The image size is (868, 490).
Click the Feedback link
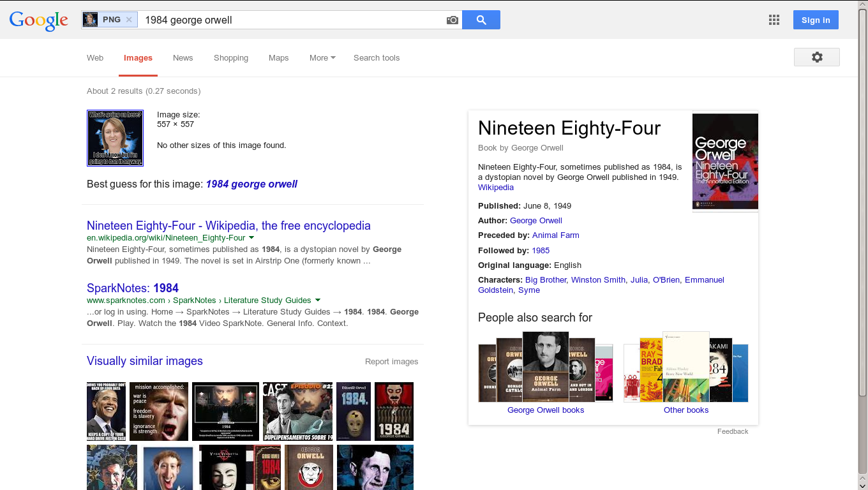coord(733,431)
